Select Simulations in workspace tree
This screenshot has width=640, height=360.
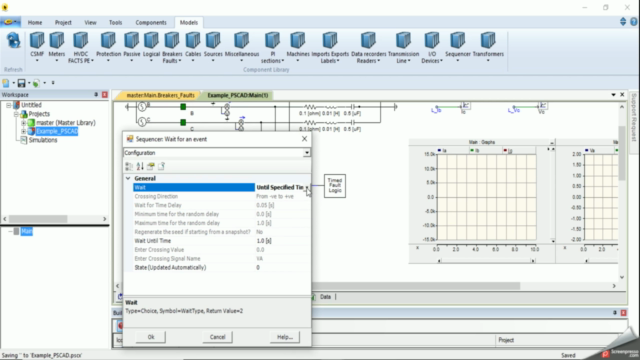(43, 140)
